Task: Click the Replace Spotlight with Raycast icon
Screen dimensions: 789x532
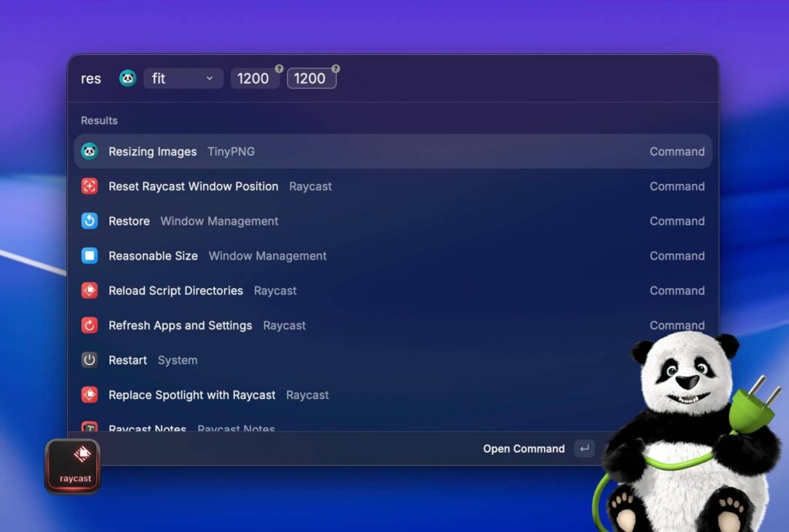Action: pos(89,395)
